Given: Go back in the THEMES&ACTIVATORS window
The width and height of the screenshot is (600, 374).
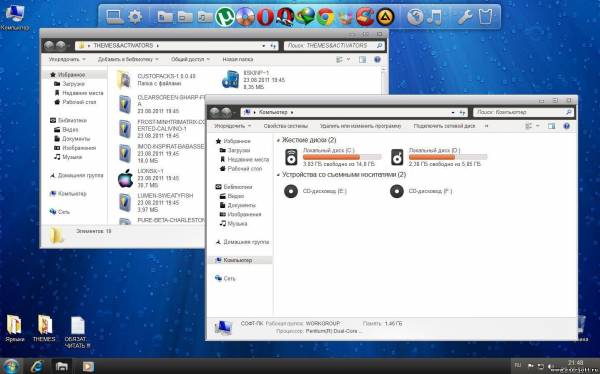Looking at the screenshot, I should [x=49, y=46].
